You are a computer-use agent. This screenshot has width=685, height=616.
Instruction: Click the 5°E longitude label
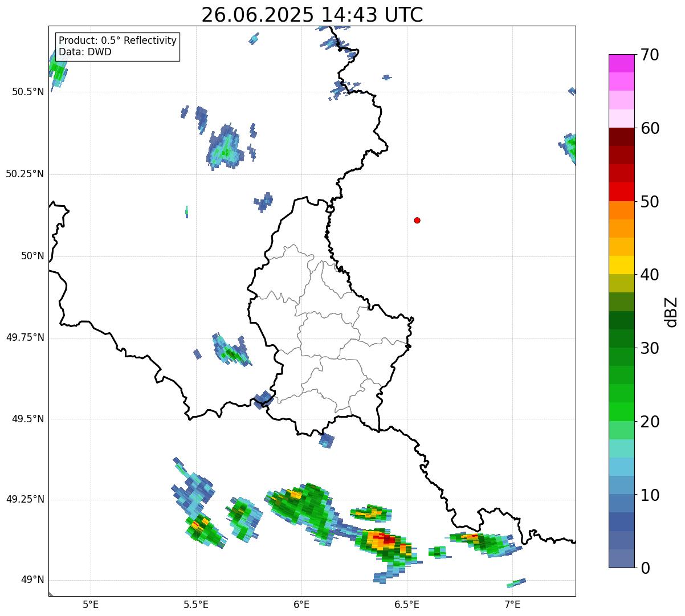click(x=91, y=605)
